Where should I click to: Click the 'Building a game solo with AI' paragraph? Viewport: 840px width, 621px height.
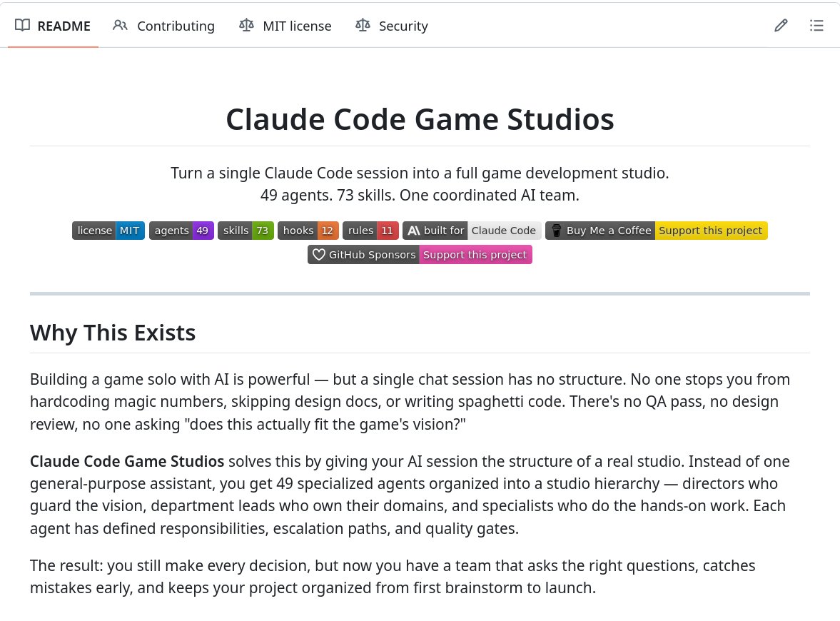pos(410,401)
